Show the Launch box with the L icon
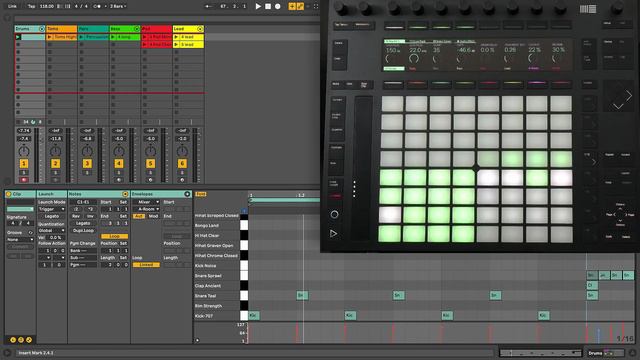640x360 pixels. click(x=13, y=340)
